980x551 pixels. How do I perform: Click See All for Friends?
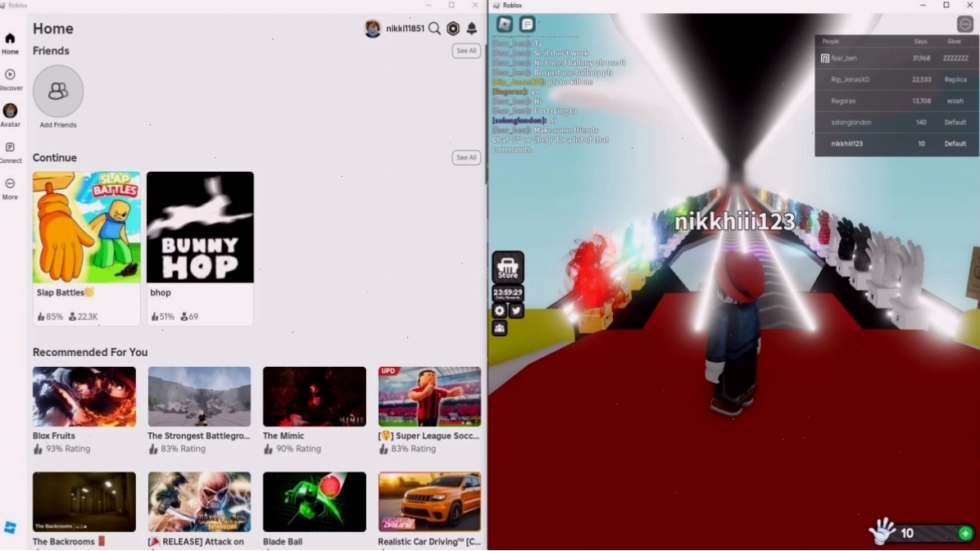click(x=466, y=51)
